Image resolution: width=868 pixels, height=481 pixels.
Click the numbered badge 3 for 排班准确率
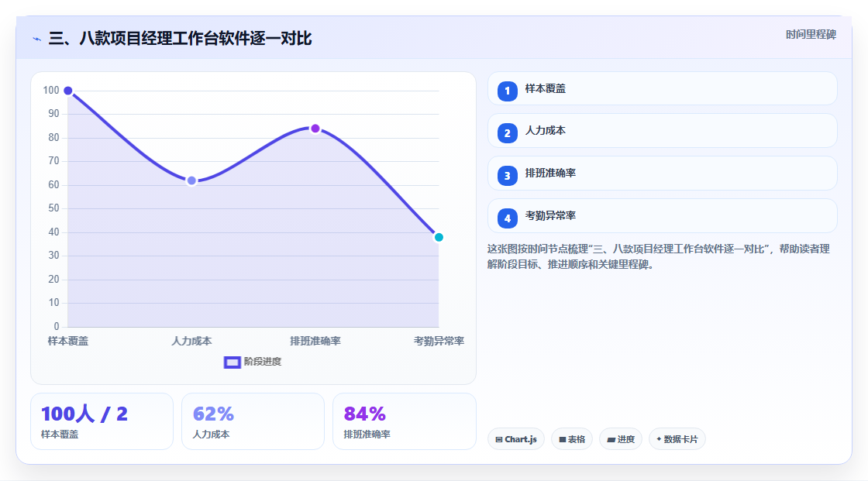tap(507, 176)
